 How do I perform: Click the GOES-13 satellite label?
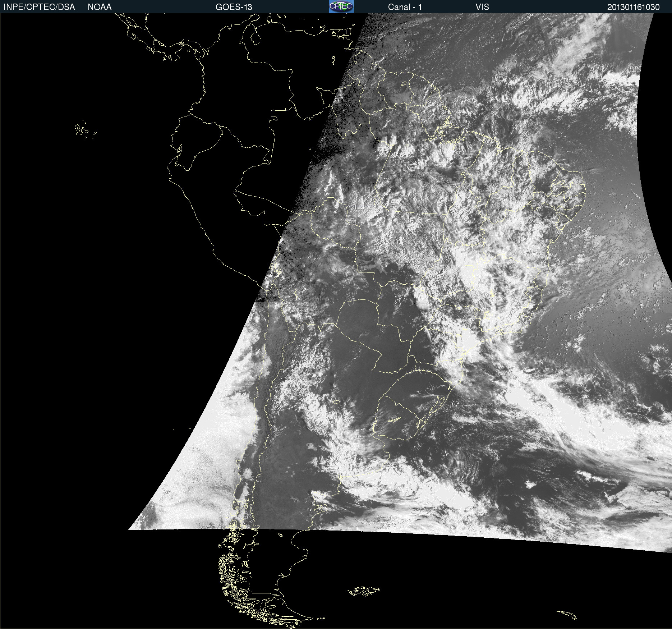click(234, 7)
